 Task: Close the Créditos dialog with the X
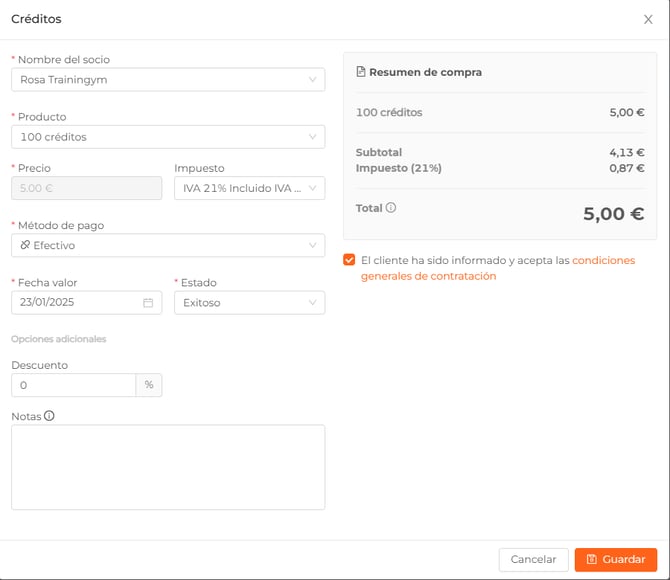(648, 19)
